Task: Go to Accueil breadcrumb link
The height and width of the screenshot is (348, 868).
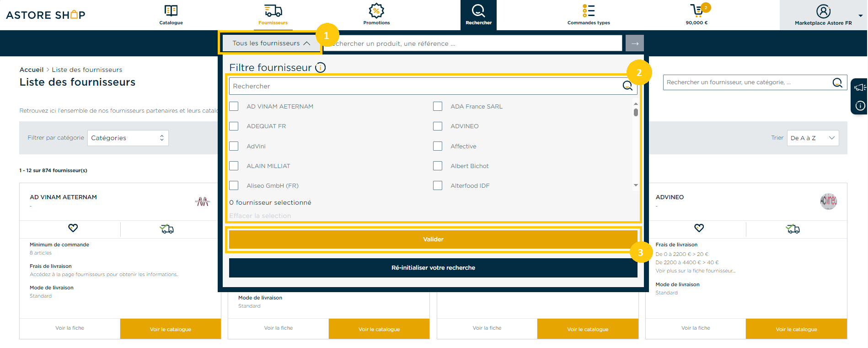Action: click(x=32, y=70)
